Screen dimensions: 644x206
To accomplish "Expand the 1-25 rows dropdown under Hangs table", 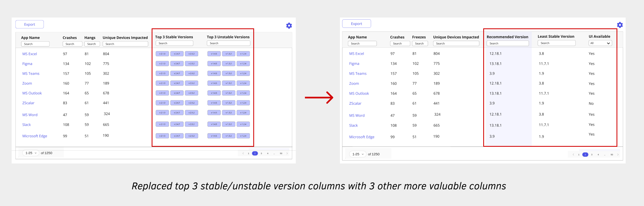I will (x=31, y=153).
